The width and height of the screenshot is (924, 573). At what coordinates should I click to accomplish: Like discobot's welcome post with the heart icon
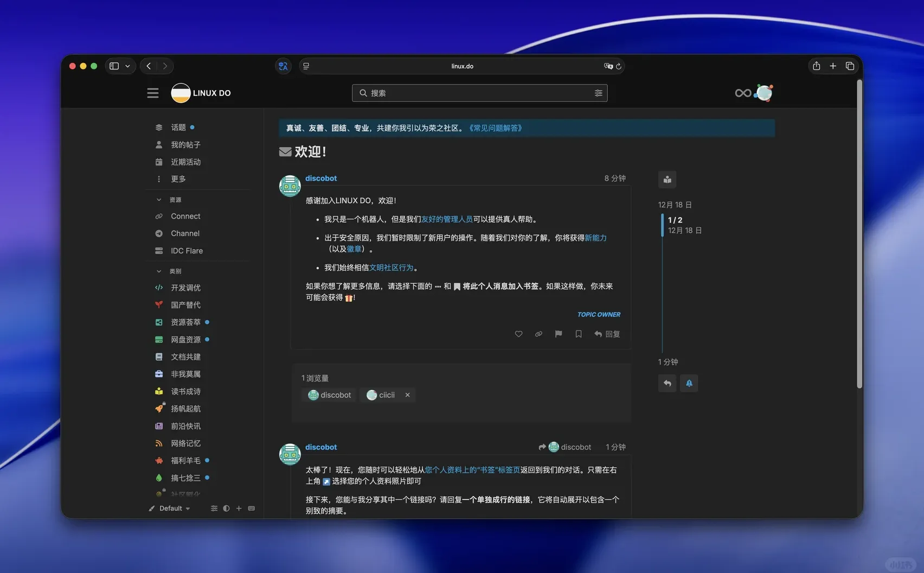518,334
